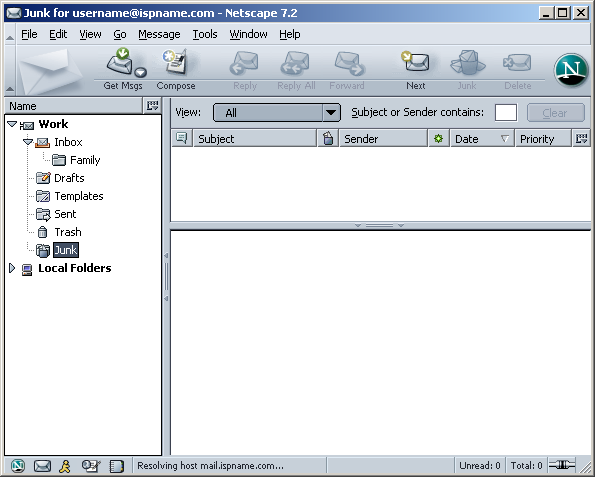595x477 pixels.
Task: Open the Get Msgs dropdown arrow
Action: pyautogui.click(x=141, y=72)
